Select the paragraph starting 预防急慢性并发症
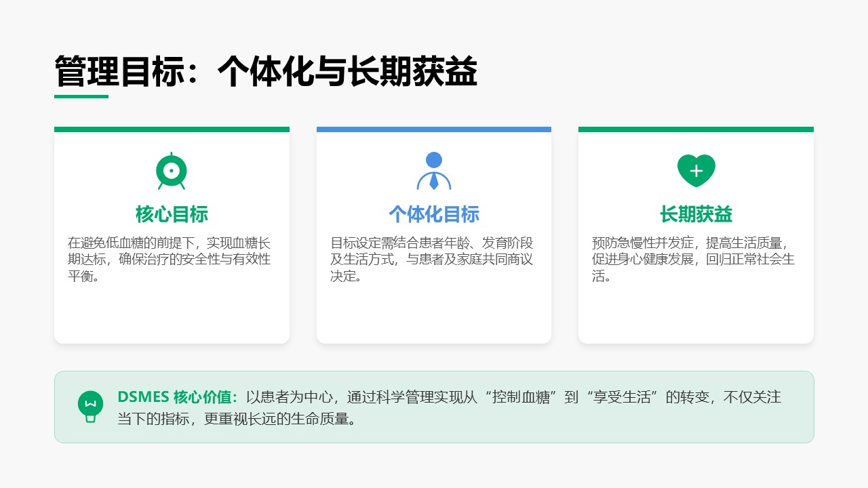The width and height of the screenshot is (868, 488). pyautogui.click(x=693, y=260)
